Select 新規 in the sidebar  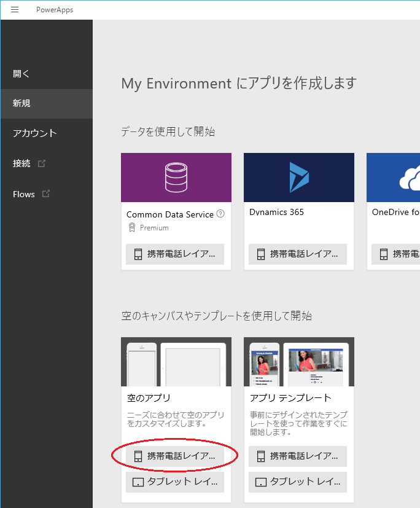pyautogui.click(x=47, y=104)
